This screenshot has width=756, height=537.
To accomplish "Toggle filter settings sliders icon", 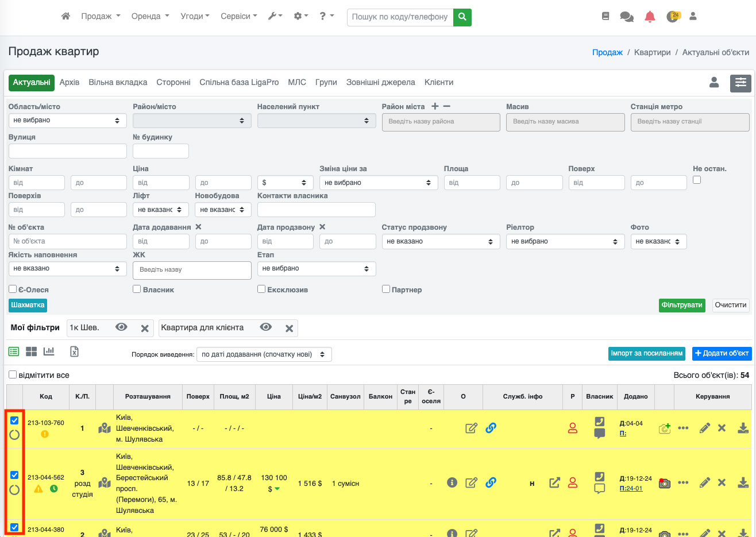I will pos(740,83).
